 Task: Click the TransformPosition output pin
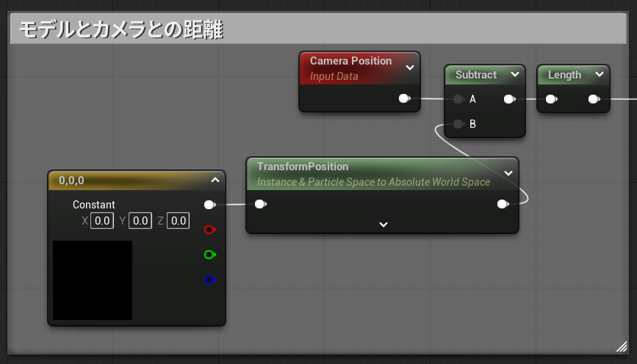503,204
